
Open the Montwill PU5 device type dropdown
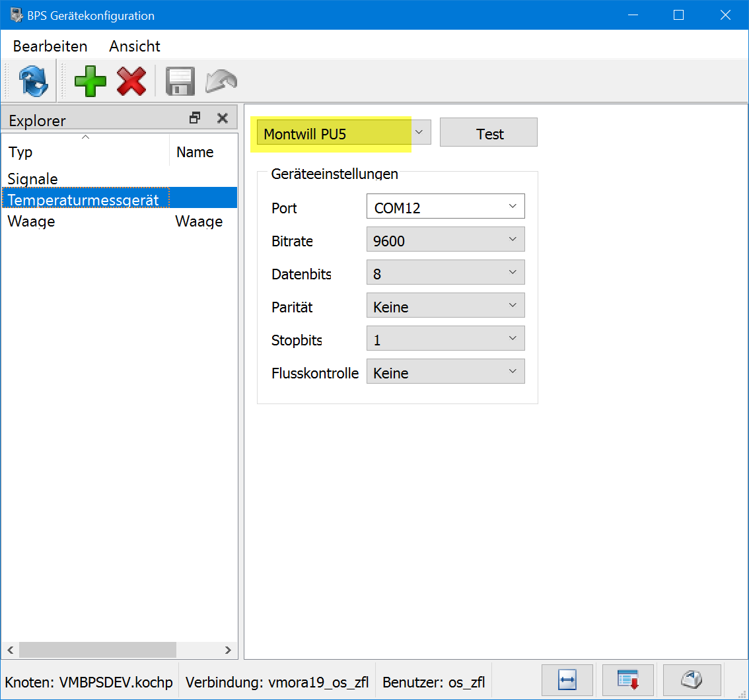click(x=419, y=132)
